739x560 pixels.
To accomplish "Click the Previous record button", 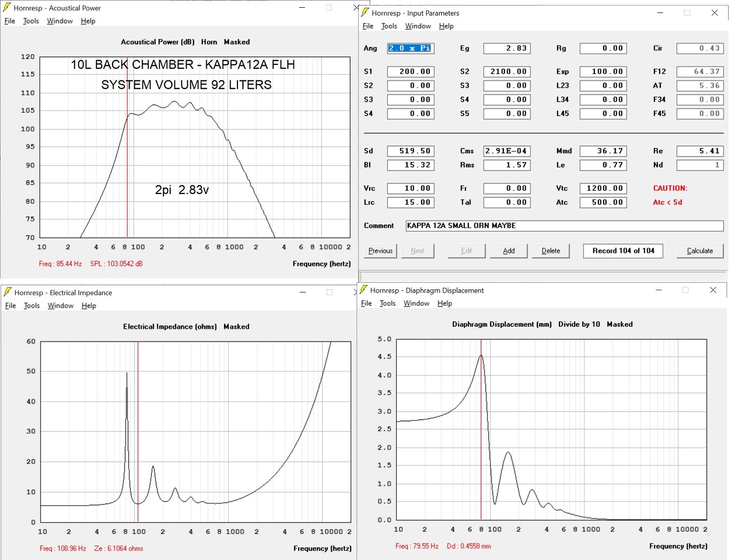I will [x=381, y=251].
